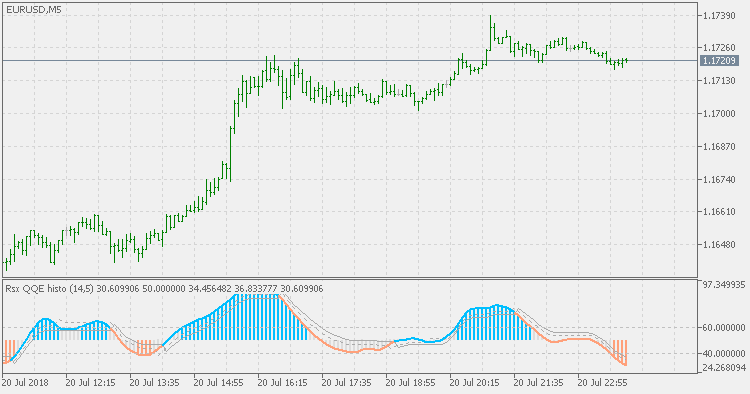Click the 20 Jul 20:15 time label

click(475, 383)
